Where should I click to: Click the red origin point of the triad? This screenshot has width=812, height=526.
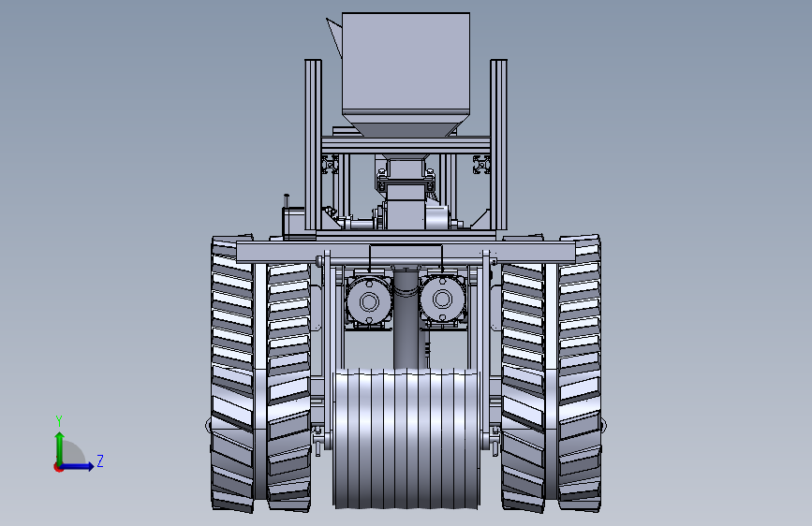[58, 467]
